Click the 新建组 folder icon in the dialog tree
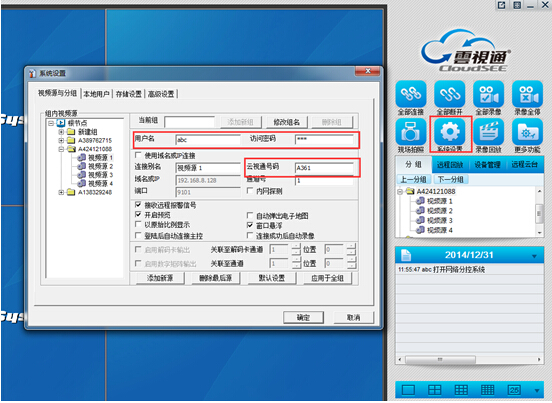This screenshot has height=403, width=552. (71, 132)
